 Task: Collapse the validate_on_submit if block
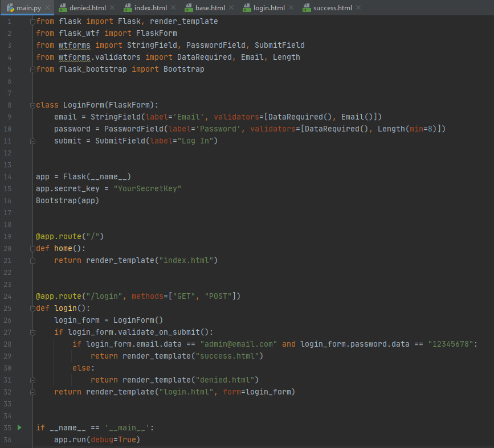click(x=32, y=332)
